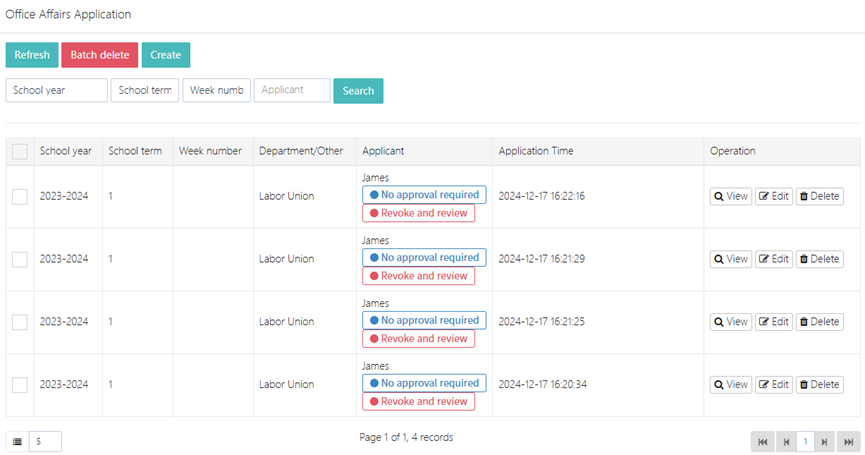Expand the School term filter dropdown
865x455 pixels.
pyautogui.click(x=144, y=90)
